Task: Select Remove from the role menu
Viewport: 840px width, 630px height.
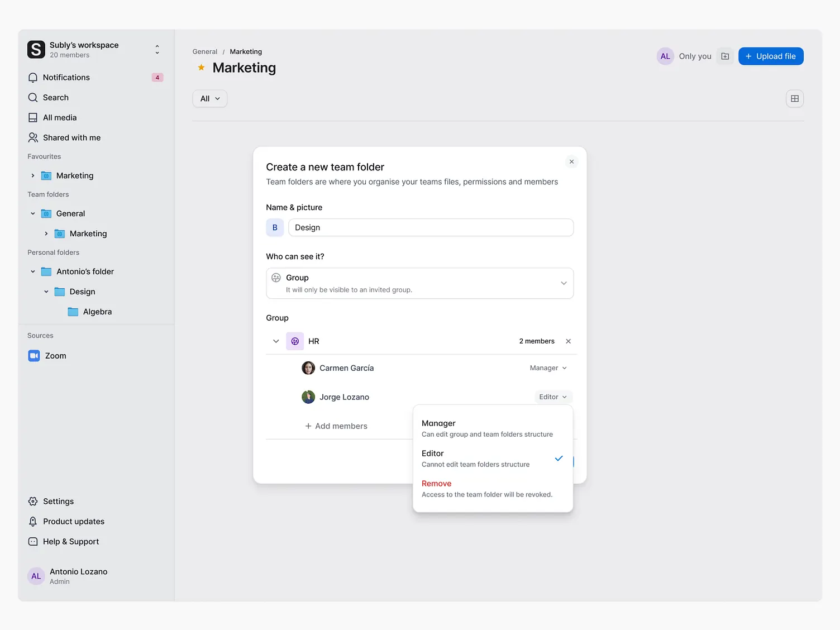Action: coord(437,483)
